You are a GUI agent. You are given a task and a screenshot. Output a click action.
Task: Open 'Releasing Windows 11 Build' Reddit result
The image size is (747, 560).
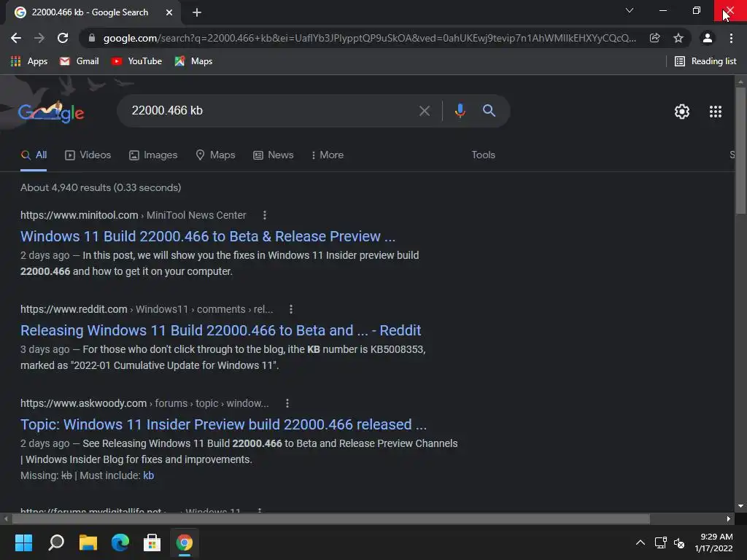point(220,330)
